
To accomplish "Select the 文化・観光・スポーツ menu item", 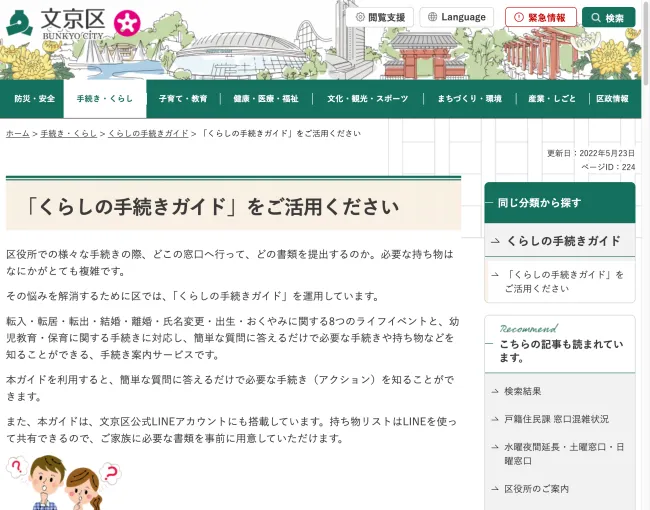I will point(368,99).
